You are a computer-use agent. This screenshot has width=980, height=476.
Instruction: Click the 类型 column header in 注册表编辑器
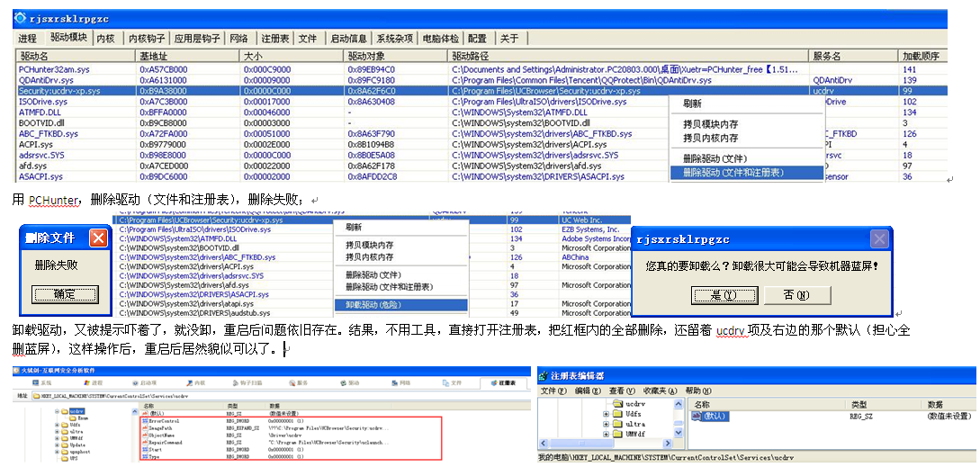(883, 405)
